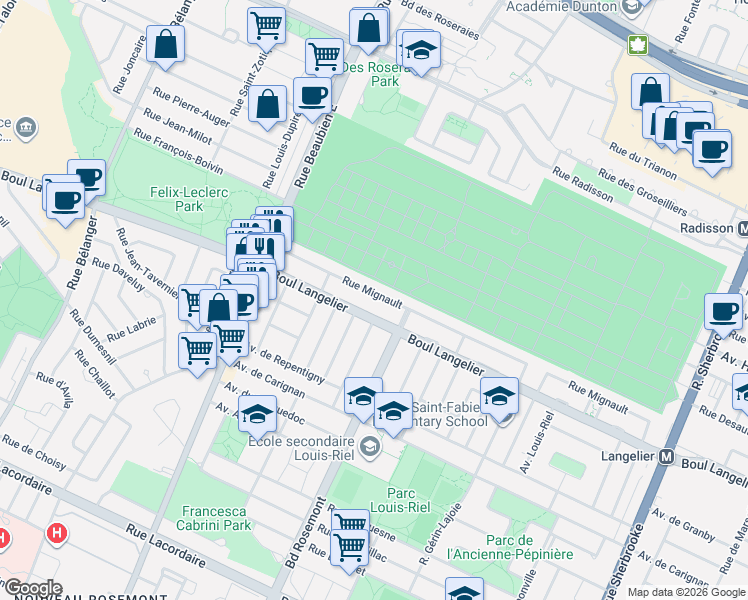This screenshot has width=748, height=600.
Task: Click Parc Louis-Riel label
Action: (x=401, y=500)
